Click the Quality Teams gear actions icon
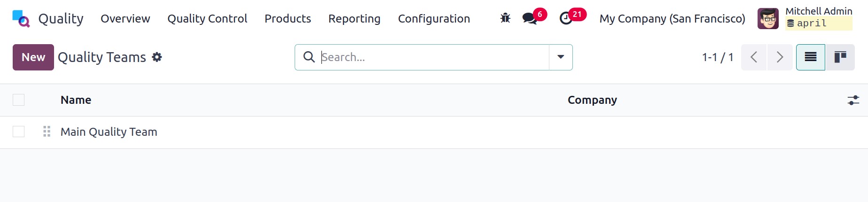Screen dimensions: 868x202 [157, 57]
